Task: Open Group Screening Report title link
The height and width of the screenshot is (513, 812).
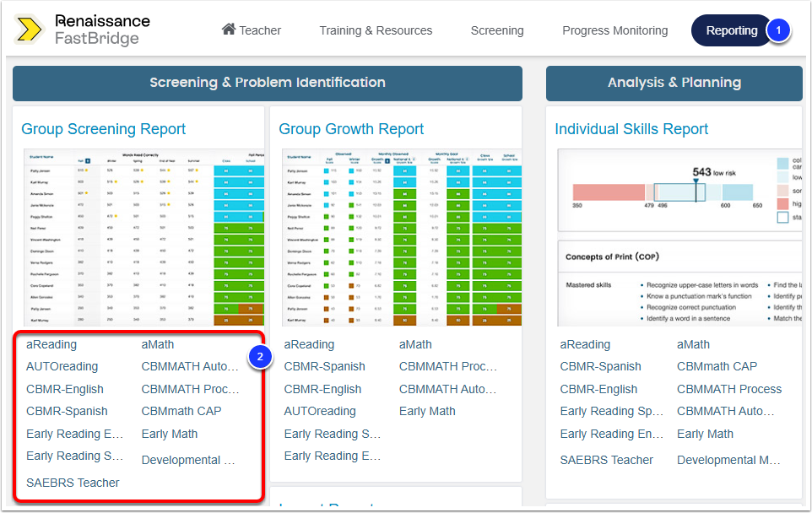Action: (x=103, y=129)
